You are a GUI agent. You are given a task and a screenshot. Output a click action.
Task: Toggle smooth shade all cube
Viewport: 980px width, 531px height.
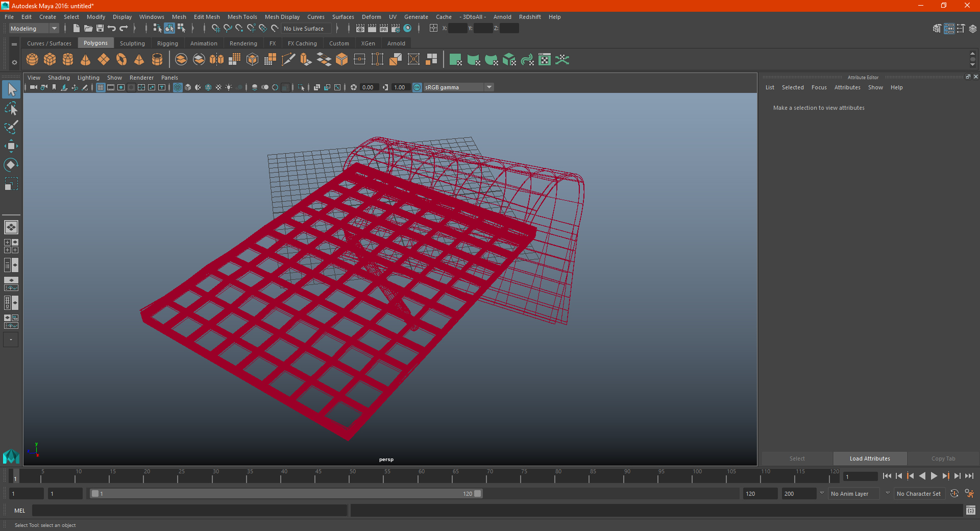click(188, 87)
